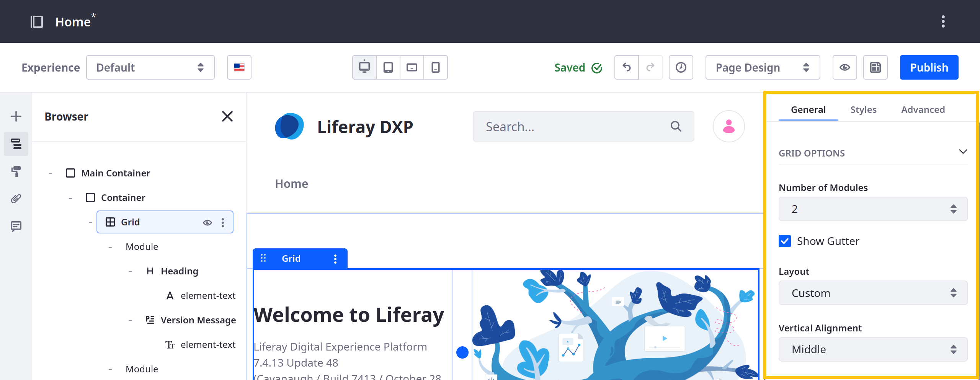Click the Publish button

929,67
